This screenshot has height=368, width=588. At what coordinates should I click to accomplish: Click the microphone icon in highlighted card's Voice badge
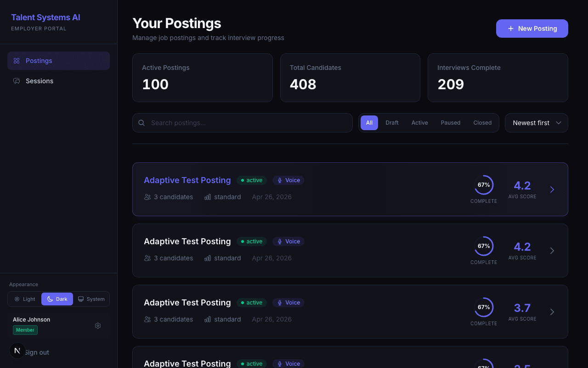pos(280,180)
